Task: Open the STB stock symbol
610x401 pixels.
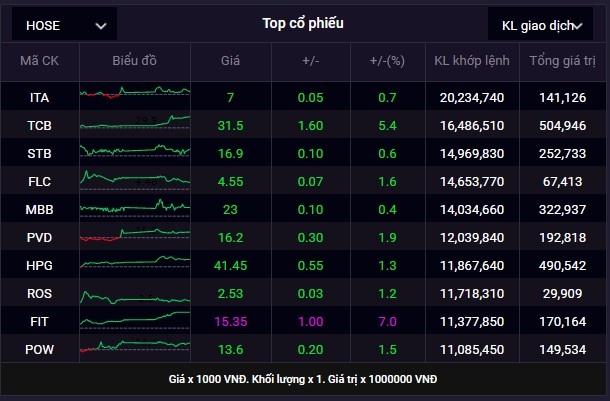Action: click(40, 154)
